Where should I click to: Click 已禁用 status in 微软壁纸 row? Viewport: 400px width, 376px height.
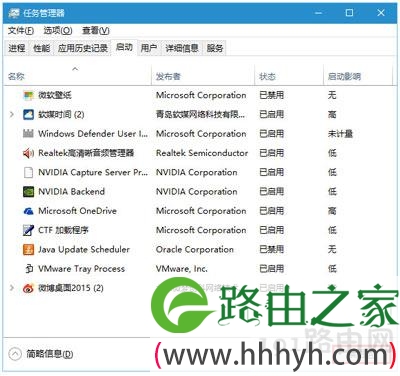[x=271, y=95]
